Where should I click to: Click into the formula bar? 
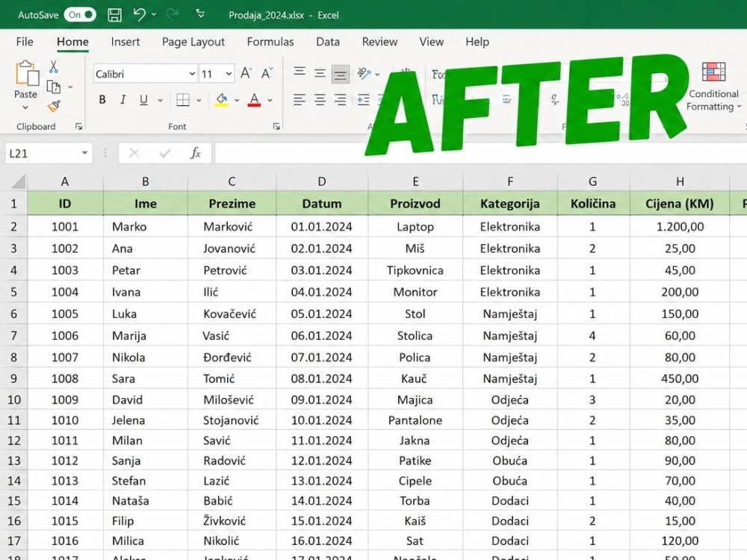click(480, 153)
